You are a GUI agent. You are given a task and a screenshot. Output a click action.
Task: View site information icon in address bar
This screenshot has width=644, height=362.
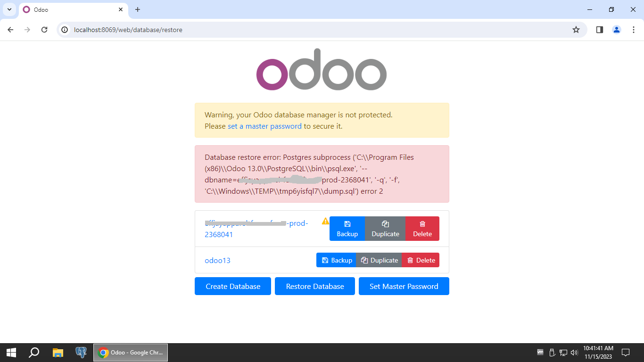point(65,30)
